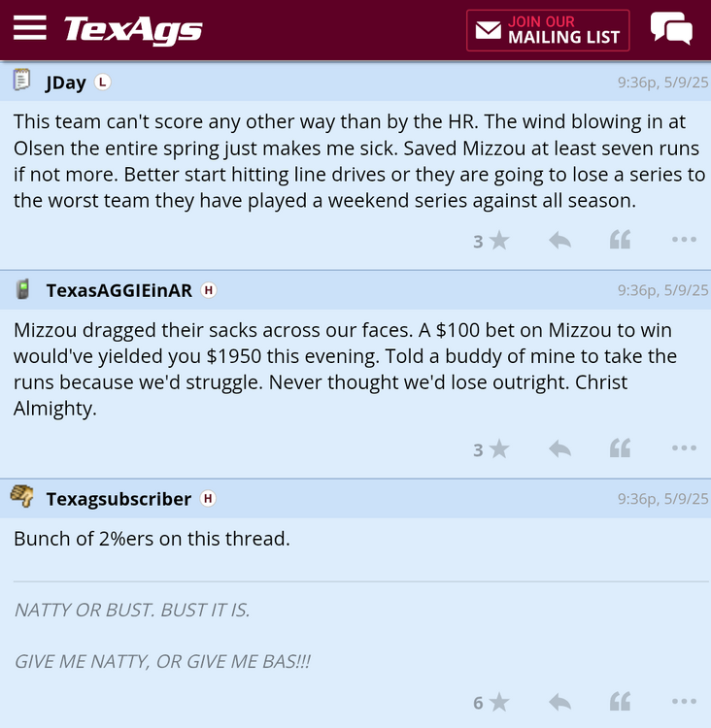Go to the TexAgs home logo
The image size is (711, 728).
pyautogui.click(x=133, y=29)
